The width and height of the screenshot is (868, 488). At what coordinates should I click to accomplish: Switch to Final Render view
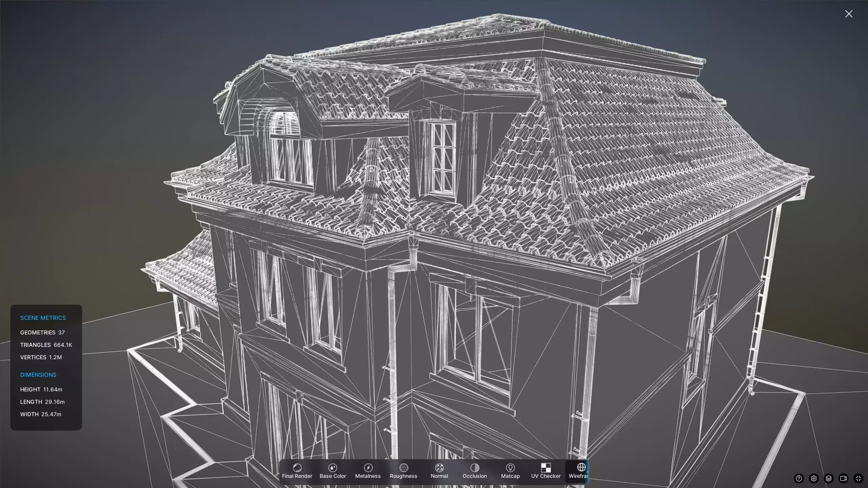pos(297,471)
